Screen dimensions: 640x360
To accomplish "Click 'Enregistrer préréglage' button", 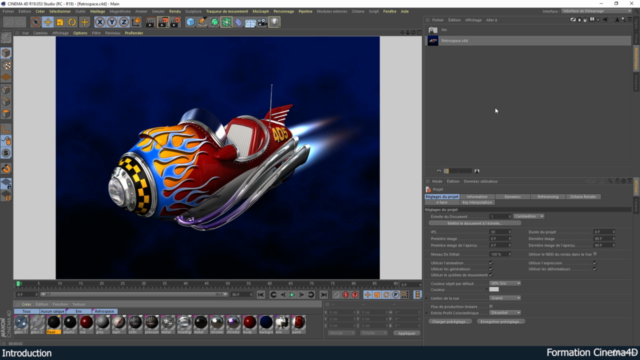I will 501,322.
